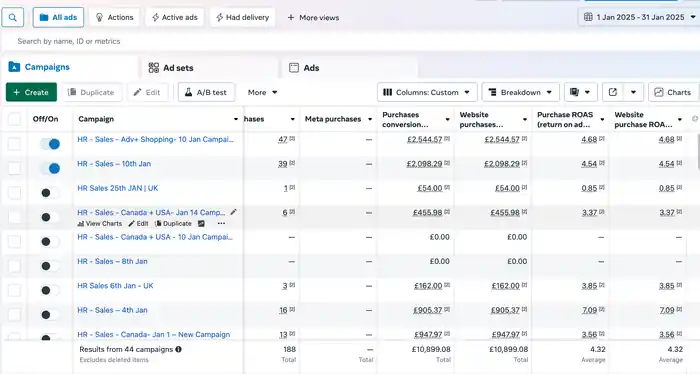Click the Off/On column header
Image resolution: width=700 pixels, height=374 pixels.
pos(46,119)
